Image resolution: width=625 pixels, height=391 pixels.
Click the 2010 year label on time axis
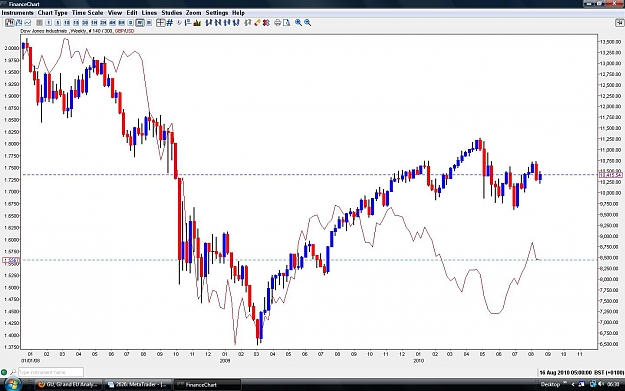click(418, 361)
